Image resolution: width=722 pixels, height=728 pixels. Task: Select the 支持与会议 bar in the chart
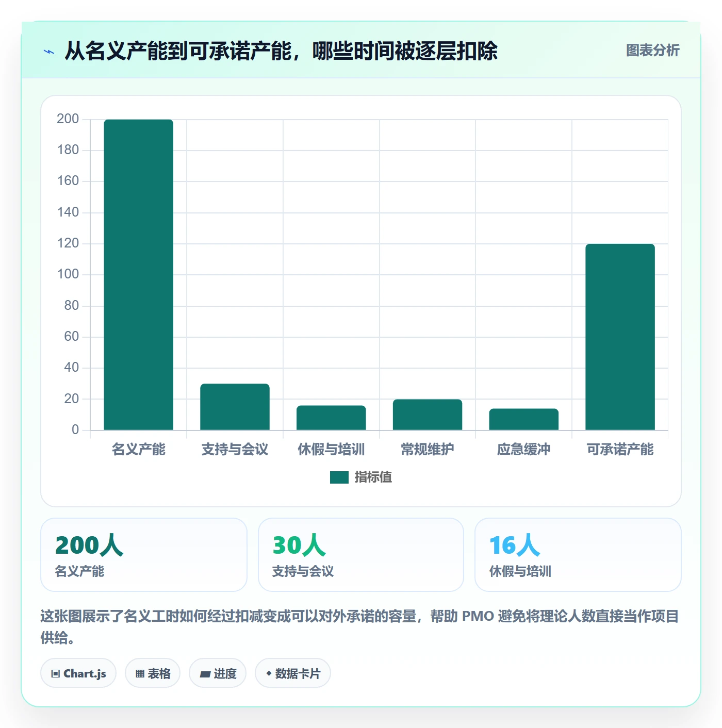(235, 407)
